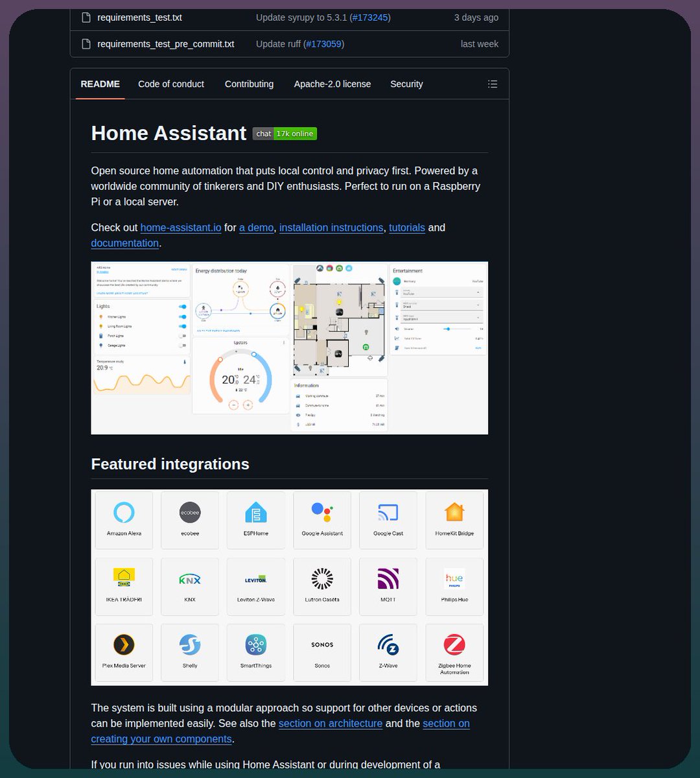700x778 pixels.
Task: Click the Plex Media Server logo
Action: point(124,644)
